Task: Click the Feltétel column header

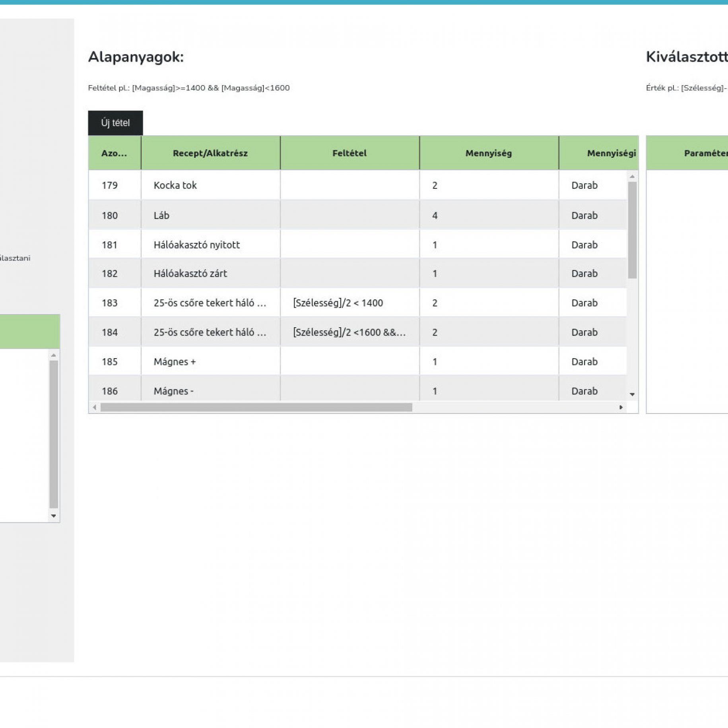Action: (x=349, y=153)
